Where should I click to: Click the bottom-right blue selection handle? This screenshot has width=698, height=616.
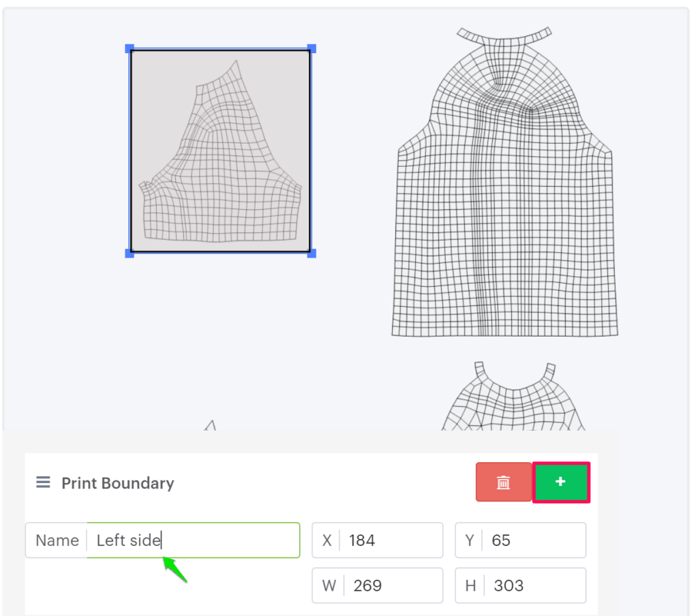coord(312,253)
